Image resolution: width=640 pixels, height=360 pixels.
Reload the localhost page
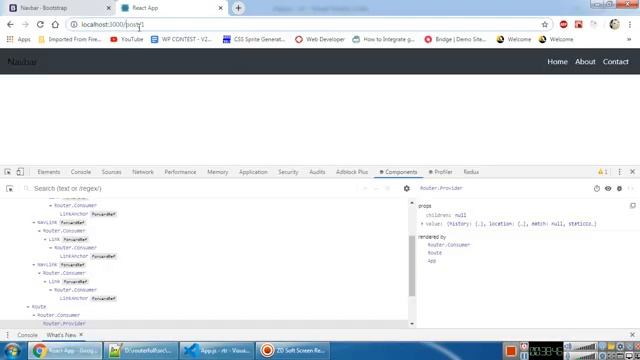40,24
